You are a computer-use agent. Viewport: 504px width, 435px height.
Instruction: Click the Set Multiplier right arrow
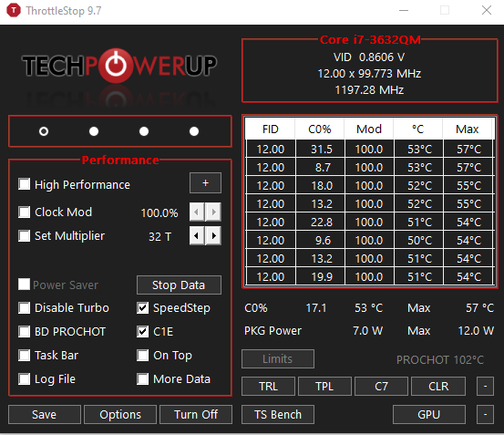(x=213, y=236)
